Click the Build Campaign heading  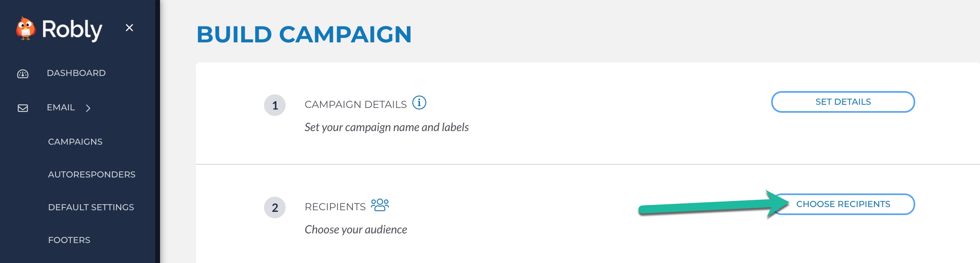point(305,34)
